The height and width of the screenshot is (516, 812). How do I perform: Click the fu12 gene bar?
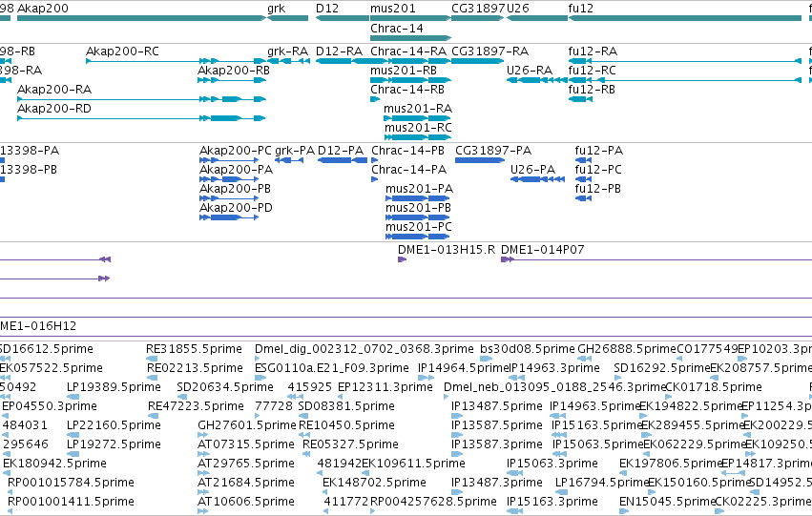point(685,18)
